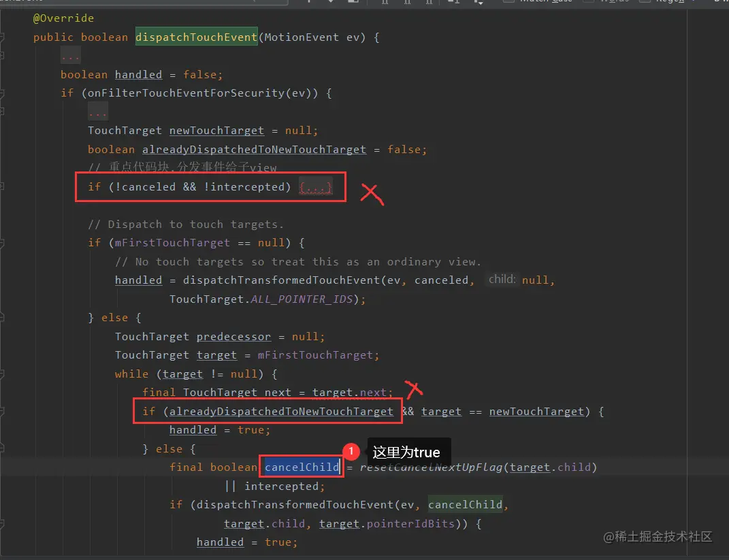Expand the folded '...' block below dispatchTouchEvent signature
Viewport: 729px width, 560px height.
point(70,56)
